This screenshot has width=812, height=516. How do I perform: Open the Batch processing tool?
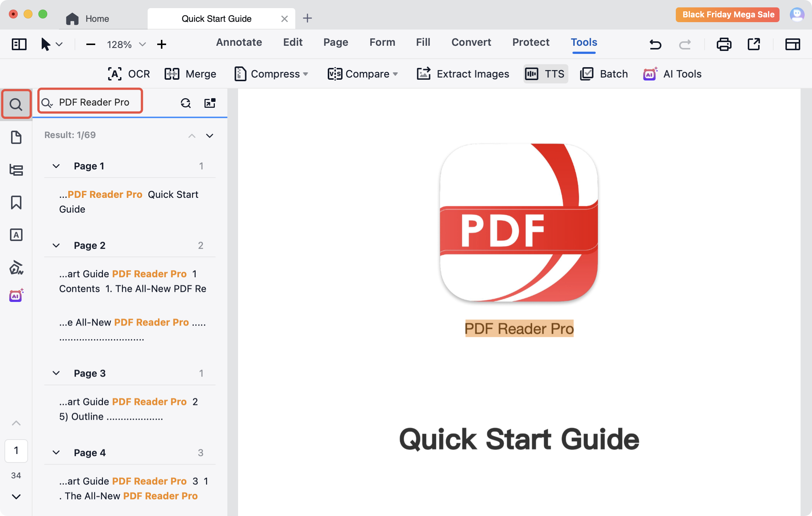604,74
